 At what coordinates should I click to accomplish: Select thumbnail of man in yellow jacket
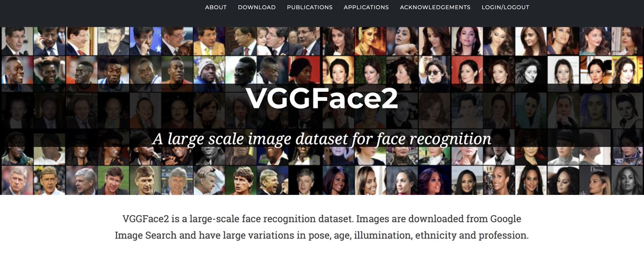coord(209,41)
